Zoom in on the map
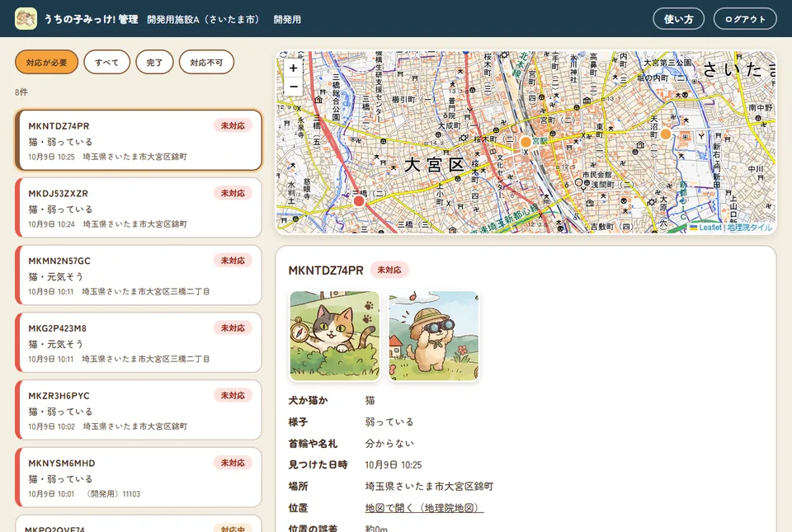This screenshot has width=792, height=532. pos(294,68)
